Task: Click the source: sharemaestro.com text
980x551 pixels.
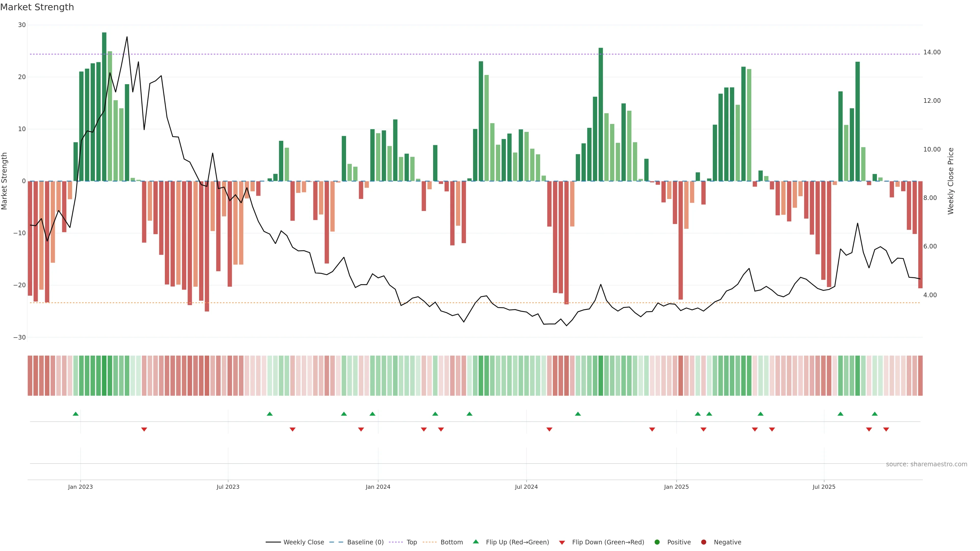Action: pos(926,464)
